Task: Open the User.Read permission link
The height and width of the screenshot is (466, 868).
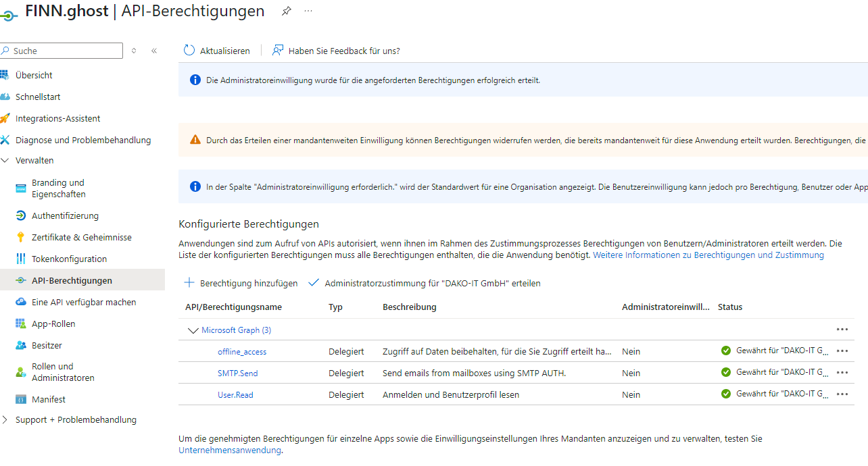Action: click(x=235, y=394)
